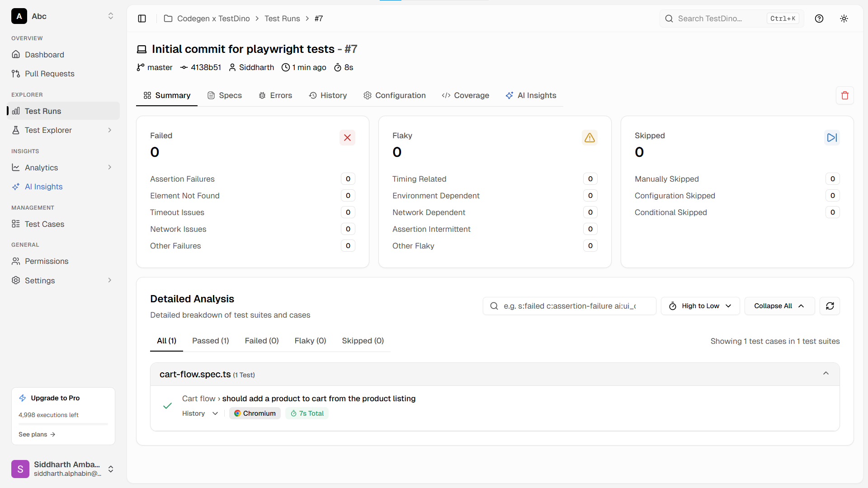The height and width of the screenshot is (488, 868).
Task: Click the executions left progress bar
Action: pos(63,424)
